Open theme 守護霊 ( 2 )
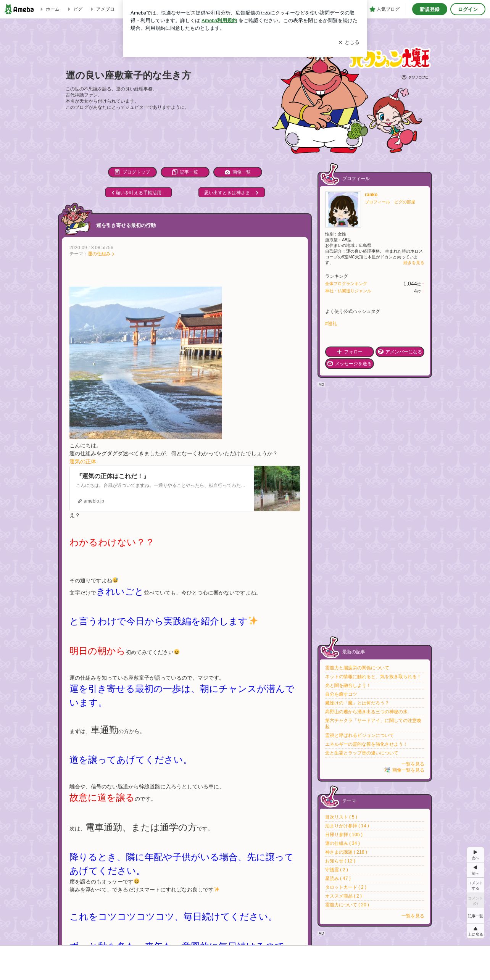The image size is (490, 980). click(337, 870)
